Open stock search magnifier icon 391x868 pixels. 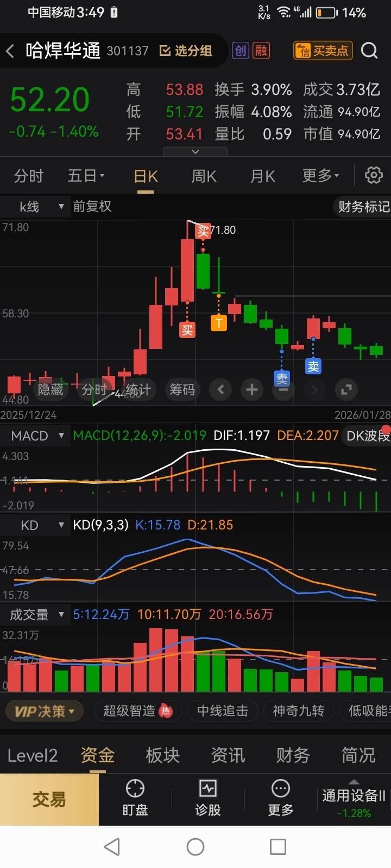[x=369, y=50]
